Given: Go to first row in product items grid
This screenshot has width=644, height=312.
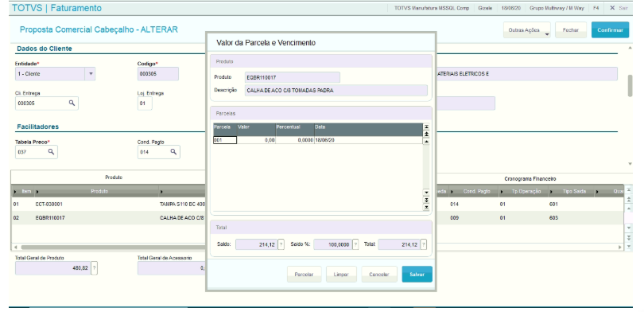Looking at the screenshot, I should click(x=628, y=189).
